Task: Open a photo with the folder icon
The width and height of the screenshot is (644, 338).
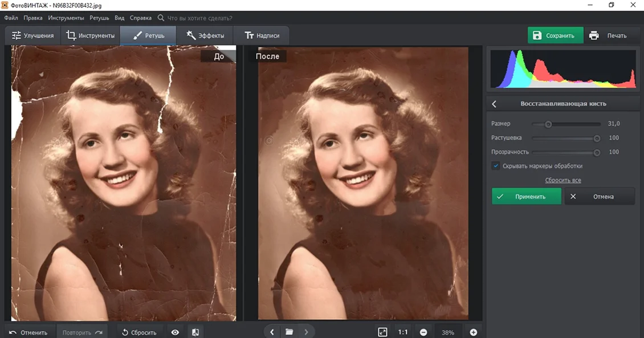Action: coord(289,331)
